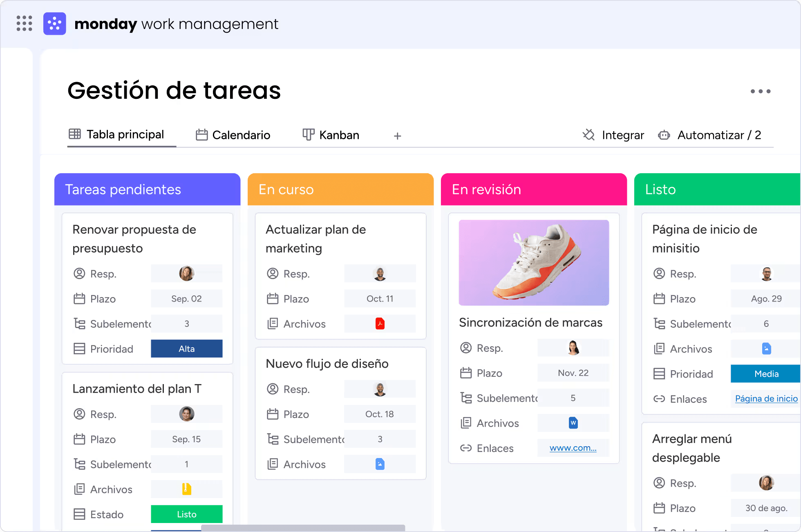
Task: Click the Nov. 22 deadline cell
Action: coord(573,373)
